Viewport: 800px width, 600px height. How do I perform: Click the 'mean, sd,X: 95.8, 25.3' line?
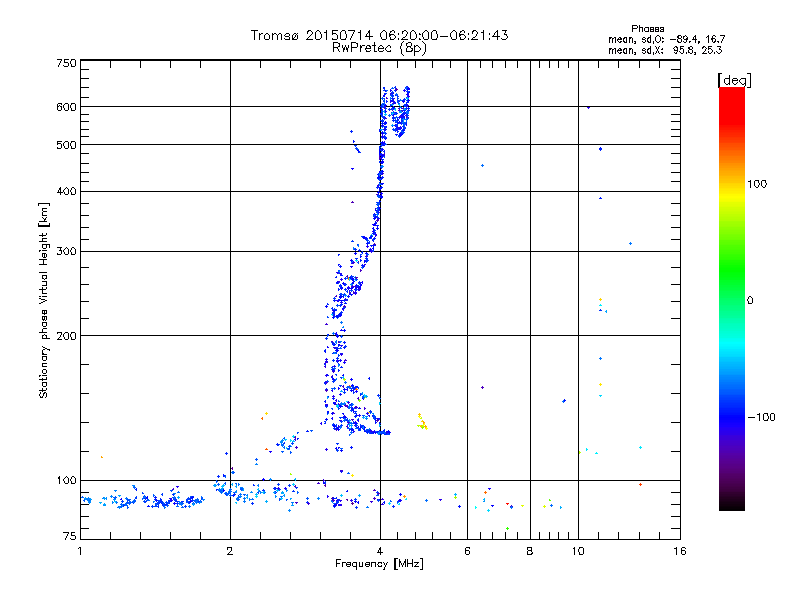(665, 50)
